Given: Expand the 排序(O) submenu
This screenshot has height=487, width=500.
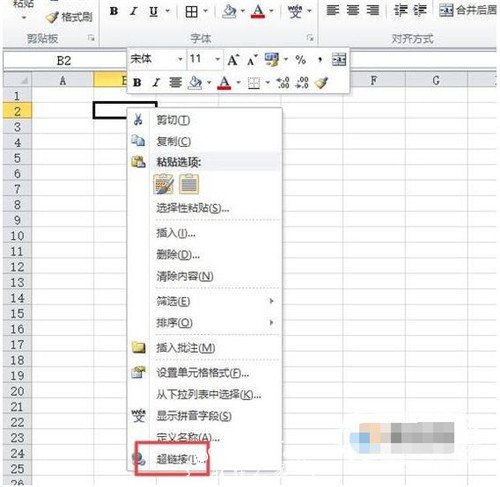Looking at the screenshot, I should (205, 323).
